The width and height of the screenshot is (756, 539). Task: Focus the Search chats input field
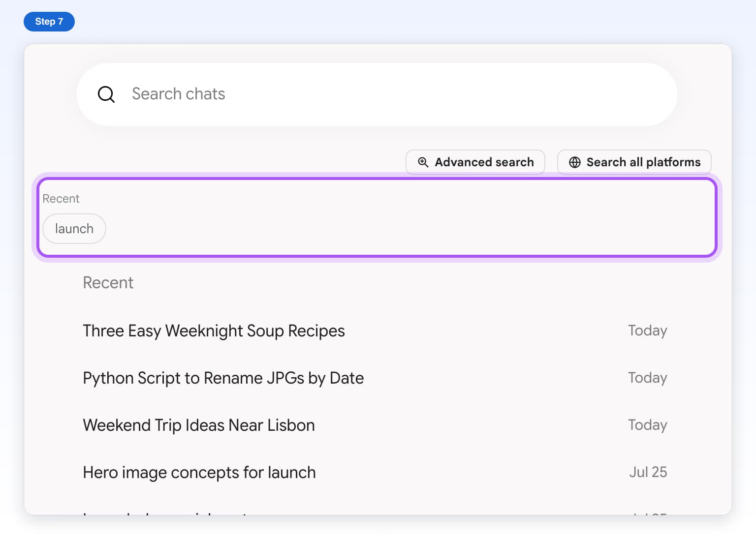(377, 94)
